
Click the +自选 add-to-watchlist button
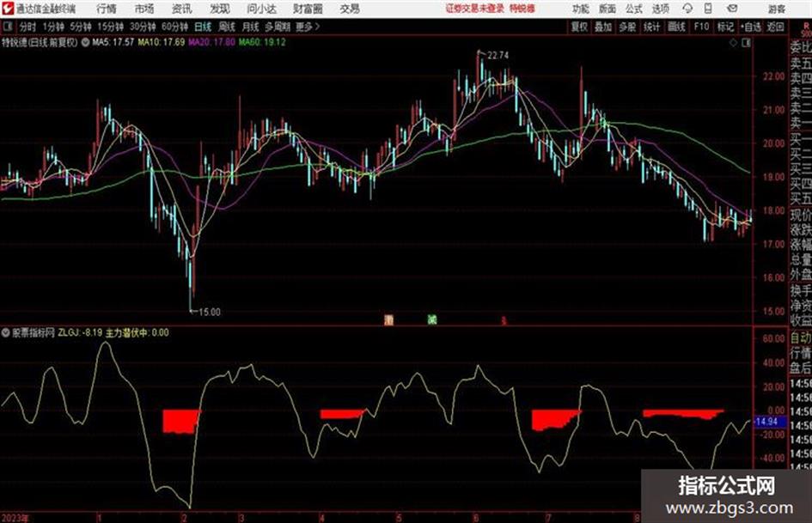tap(751, 27)
